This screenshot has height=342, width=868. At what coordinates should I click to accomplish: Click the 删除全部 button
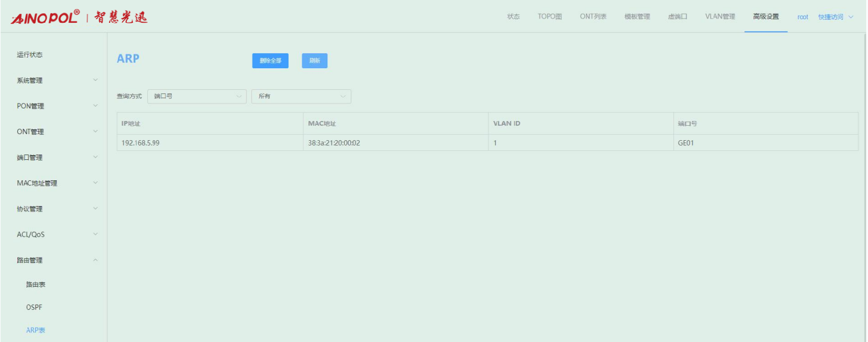(270, 61)
